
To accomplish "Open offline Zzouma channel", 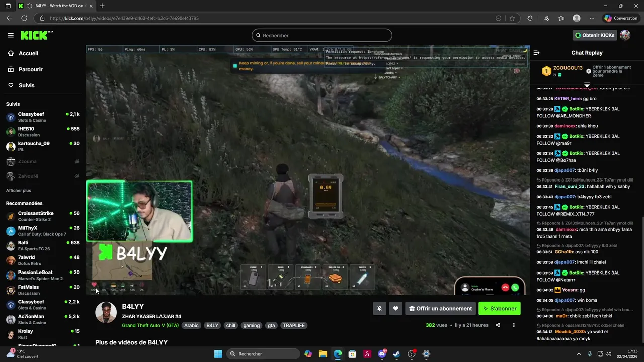I will point(43,161).
